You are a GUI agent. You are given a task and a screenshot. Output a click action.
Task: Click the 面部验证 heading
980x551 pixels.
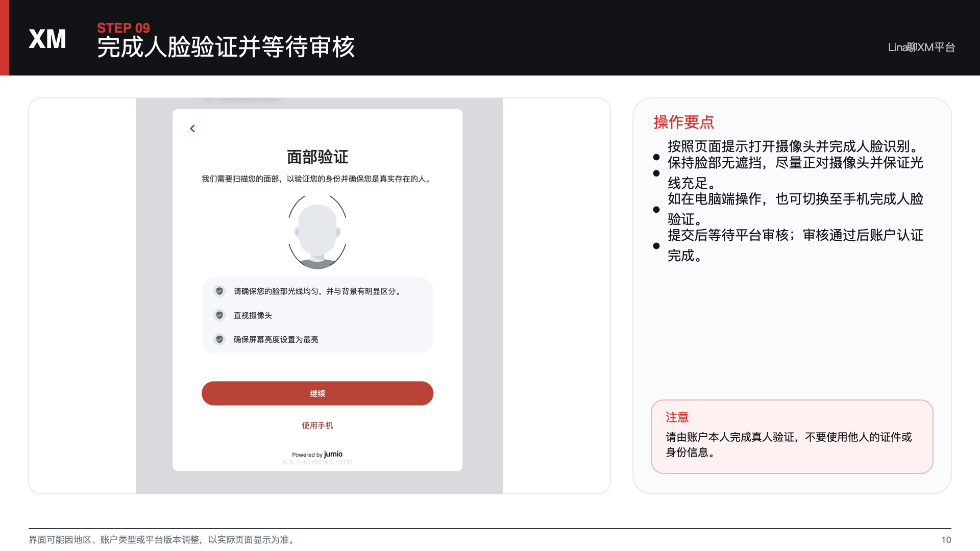click(317, 157)
